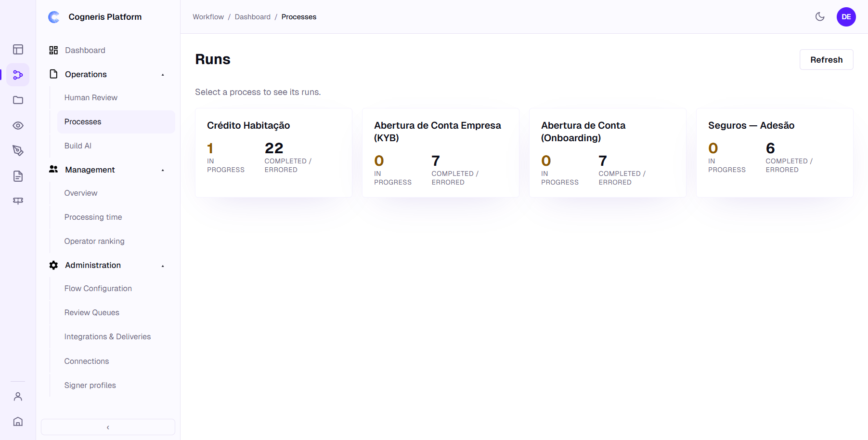Collapse the Administration section arrow

[x=163, y=266]
